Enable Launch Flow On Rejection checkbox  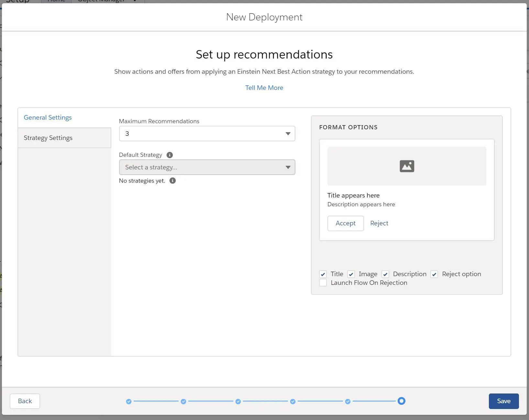[x=323, y=283]
